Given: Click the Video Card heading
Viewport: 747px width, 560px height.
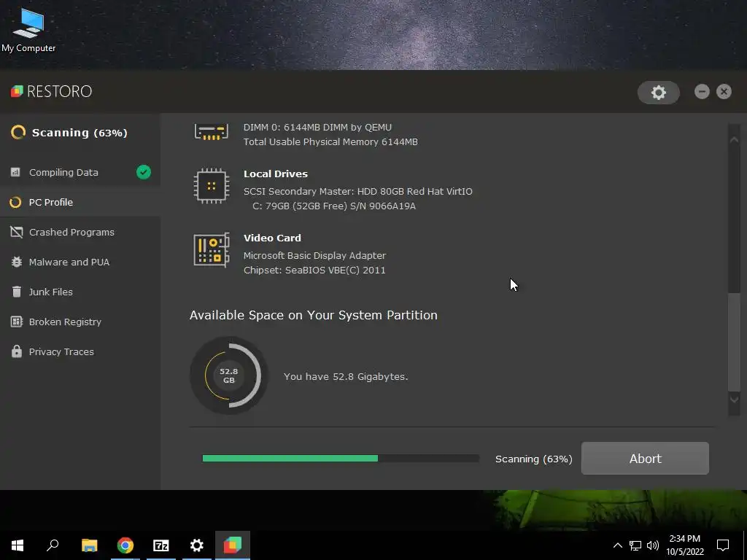Looking at the screenshot, I should click(272, 238).
